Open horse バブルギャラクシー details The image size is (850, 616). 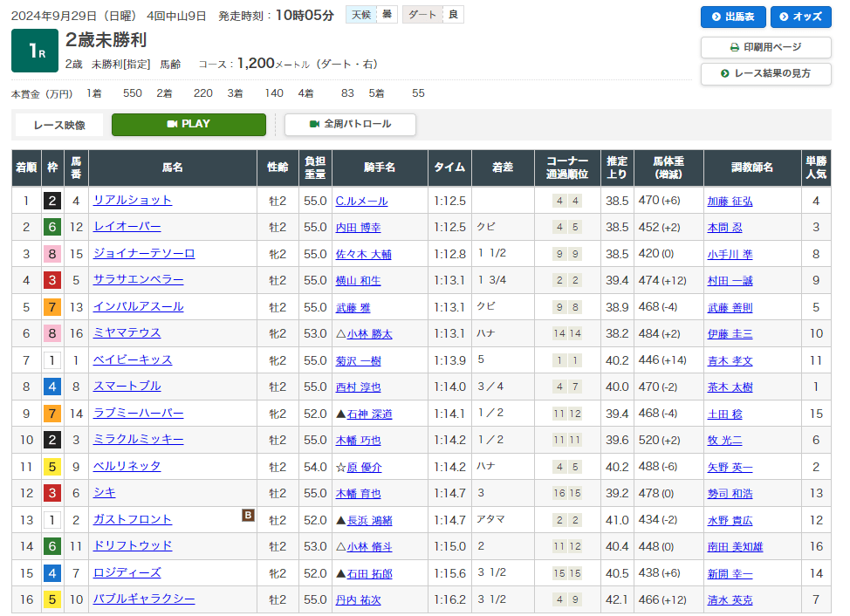(x=144, y=599)
